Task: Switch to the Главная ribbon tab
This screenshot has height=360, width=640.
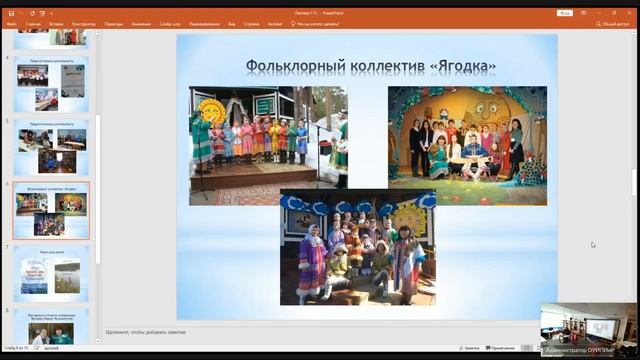Action: [x=33, y=24]
